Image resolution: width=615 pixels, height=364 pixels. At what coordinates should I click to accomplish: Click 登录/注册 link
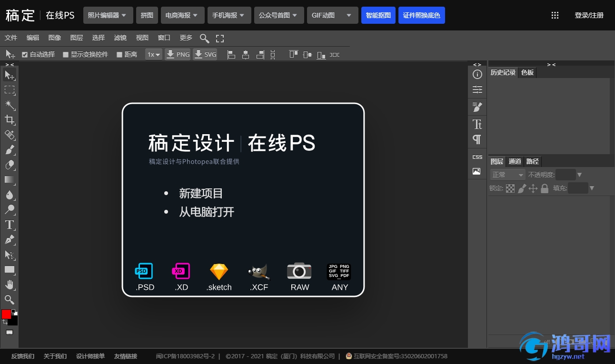pos(589,15)
